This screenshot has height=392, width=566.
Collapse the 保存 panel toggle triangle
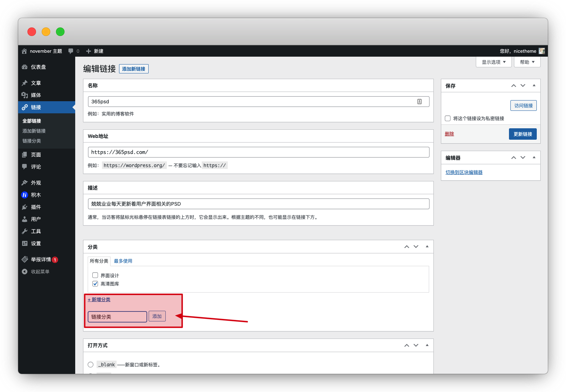tap(534, 86)
